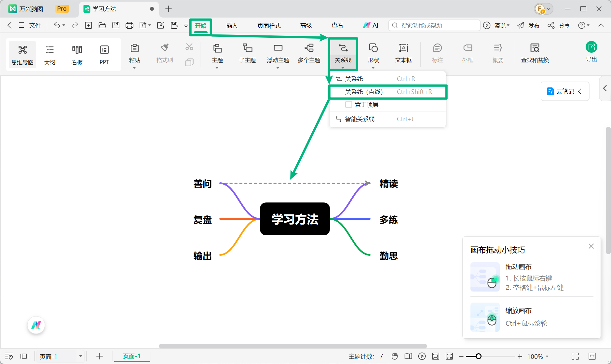Select Mind Map (思维导图) view
The image size is (611, 364).
point(22,55)
